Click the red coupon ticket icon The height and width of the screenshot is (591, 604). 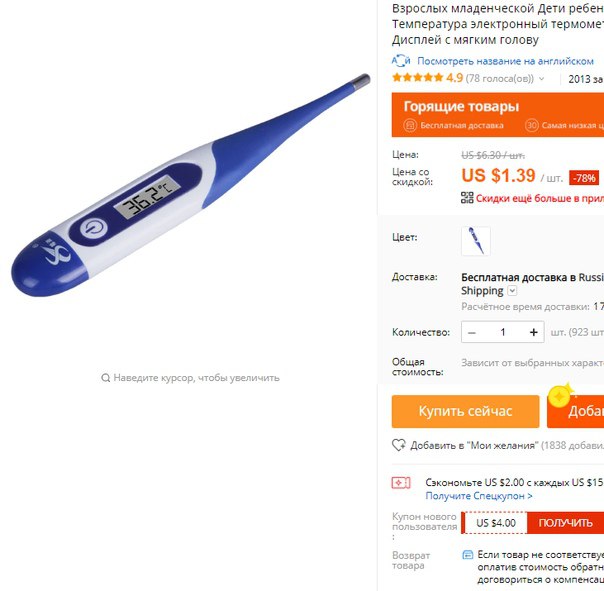401,483
